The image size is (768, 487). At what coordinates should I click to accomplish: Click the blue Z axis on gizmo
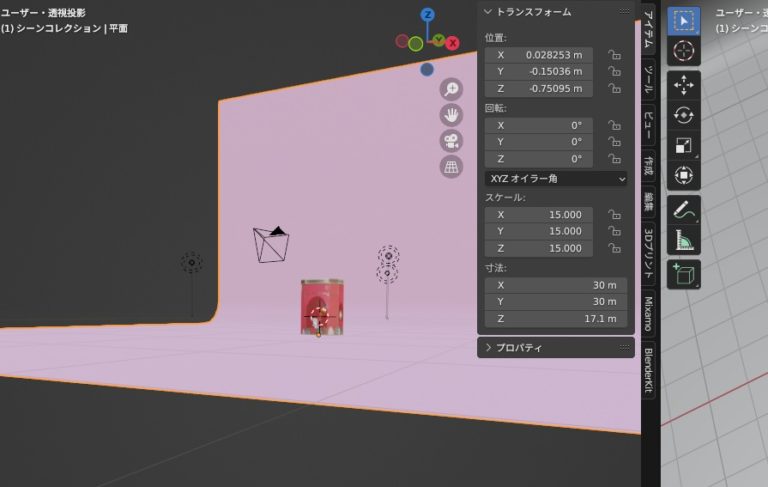[428, 15]
